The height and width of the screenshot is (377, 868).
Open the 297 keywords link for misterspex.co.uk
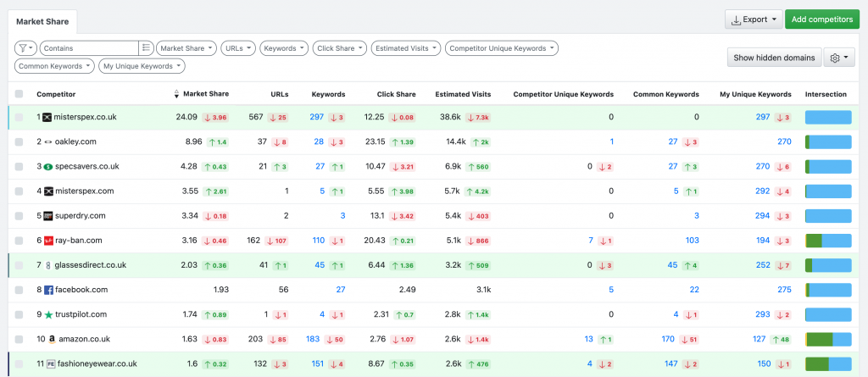coord(317,118)
